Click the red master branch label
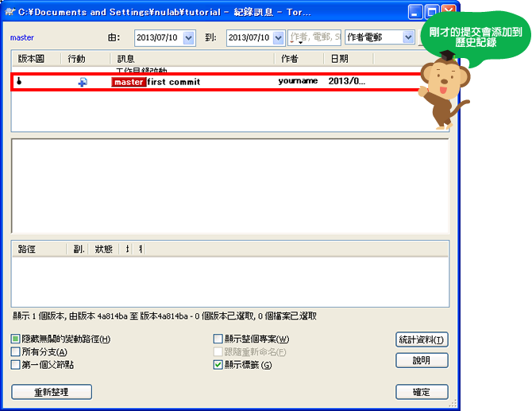532x411 pixels. 129,82
